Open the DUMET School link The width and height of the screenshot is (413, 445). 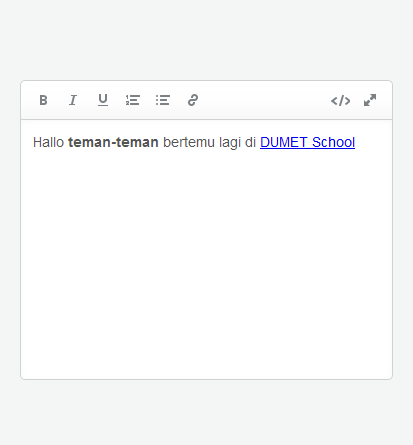pyautogui.click(x=307, y=142)
